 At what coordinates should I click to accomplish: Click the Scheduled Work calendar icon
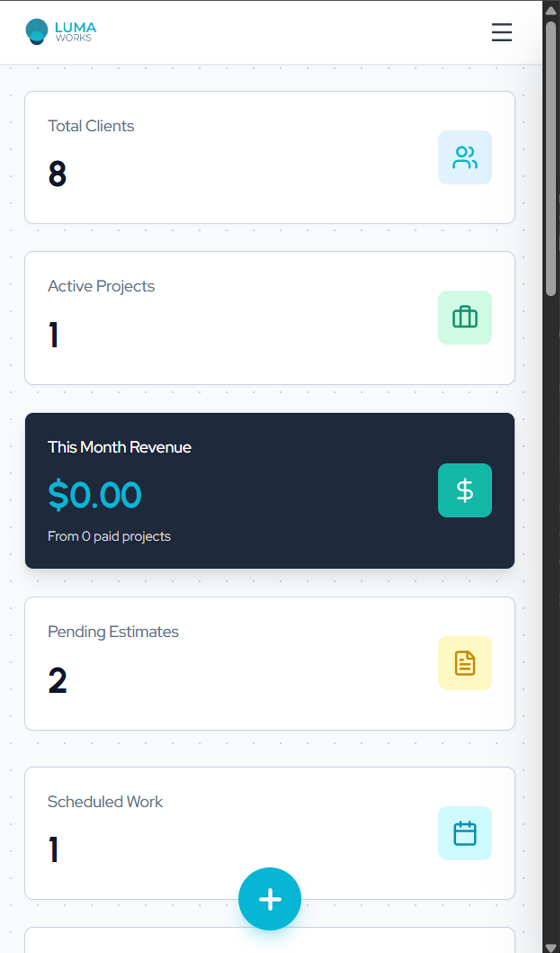(x=464, y=833)
